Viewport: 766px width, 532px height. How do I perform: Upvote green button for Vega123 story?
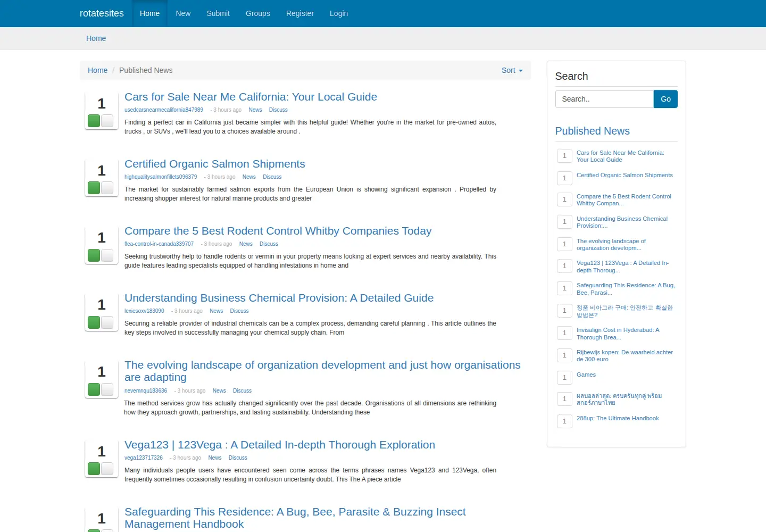coord(94,469)
